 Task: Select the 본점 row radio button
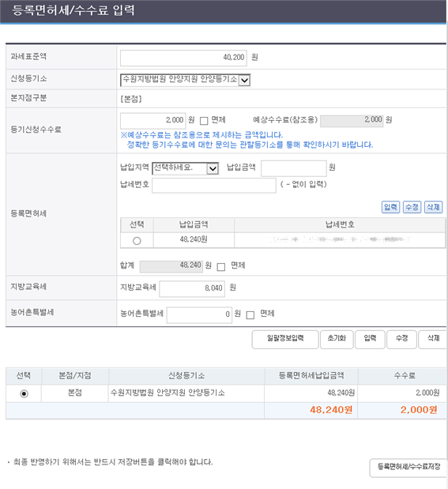(x=24, y=393)
